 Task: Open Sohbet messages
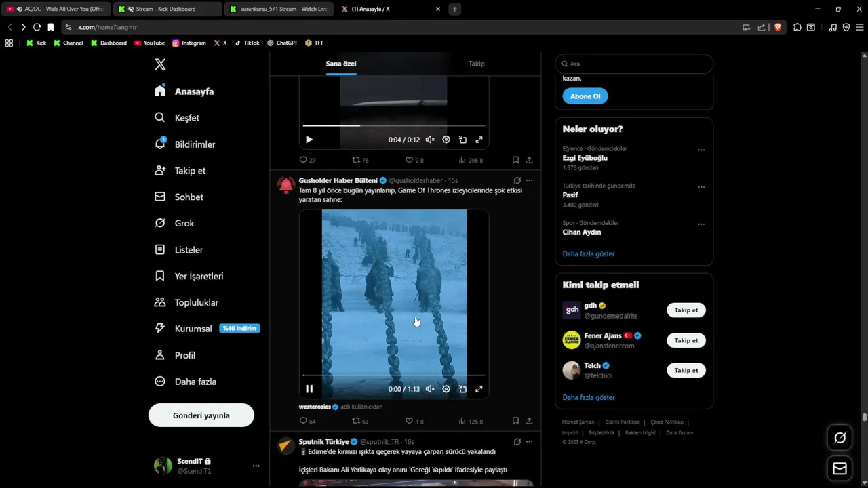pos(179,197)
